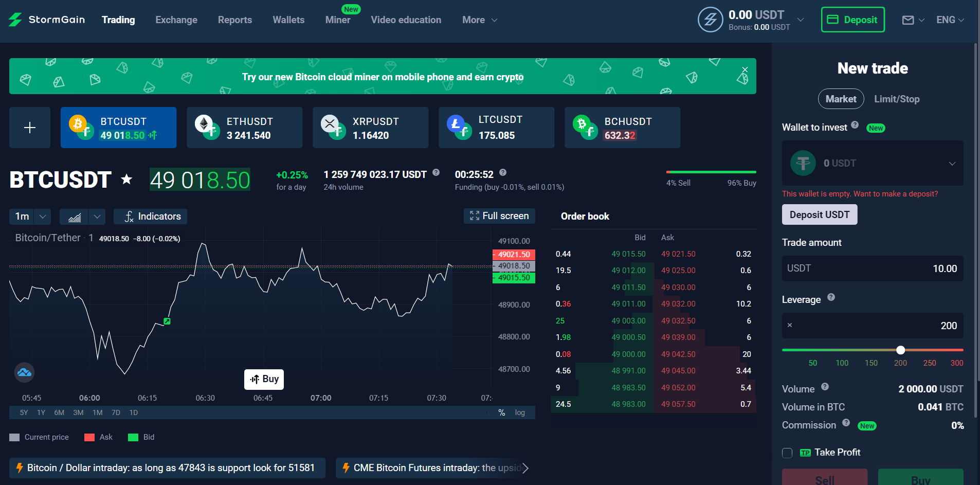Viewport: 980px width, 485px height.
Task: Set chart range to 3M
Action: (x=78, y=412)
